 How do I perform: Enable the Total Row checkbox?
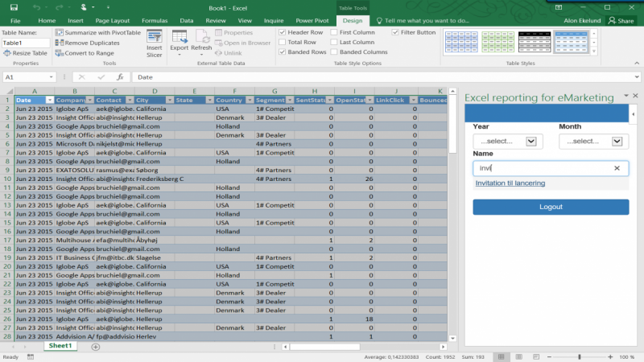click(283, 42)
